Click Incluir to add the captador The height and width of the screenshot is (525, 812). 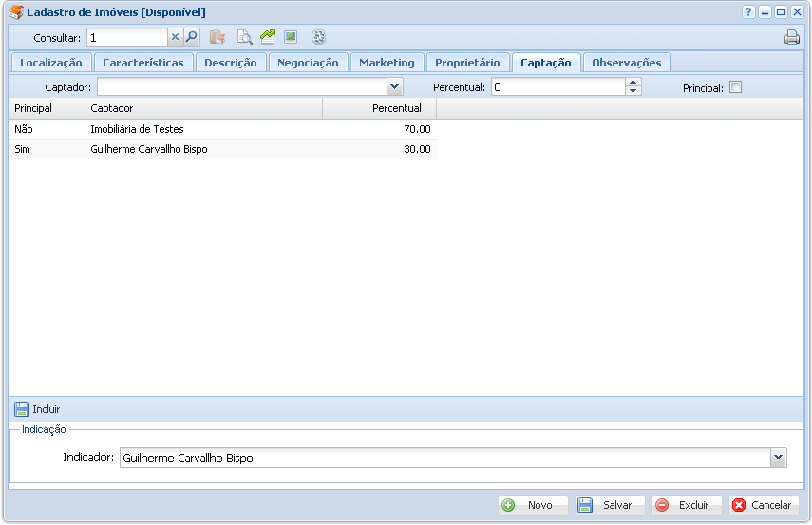[38, 409]
